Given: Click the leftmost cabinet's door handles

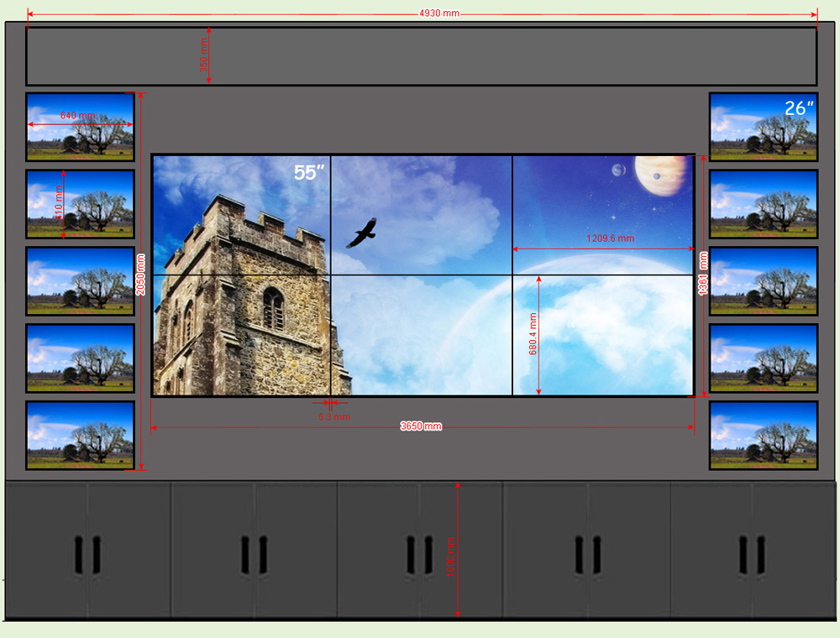Looking at the screenshot, I should [87, 555].
